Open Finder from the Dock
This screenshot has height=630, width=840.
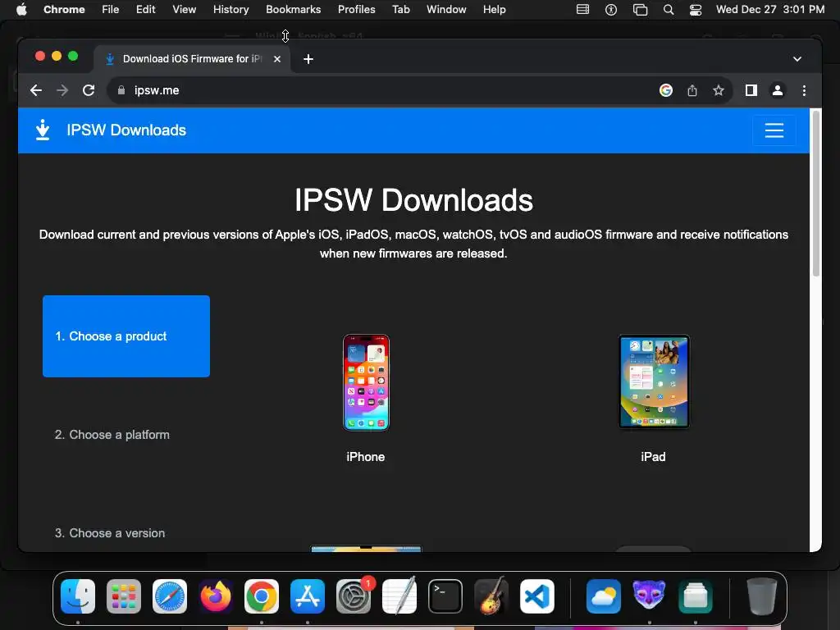coord(78,596)
